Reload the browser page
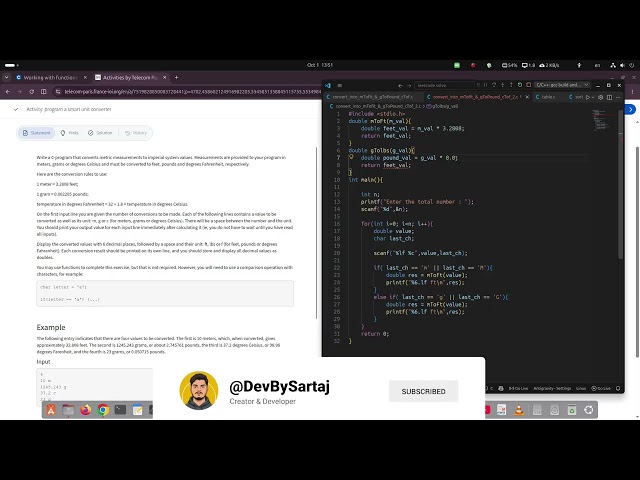 pos(31,92)
